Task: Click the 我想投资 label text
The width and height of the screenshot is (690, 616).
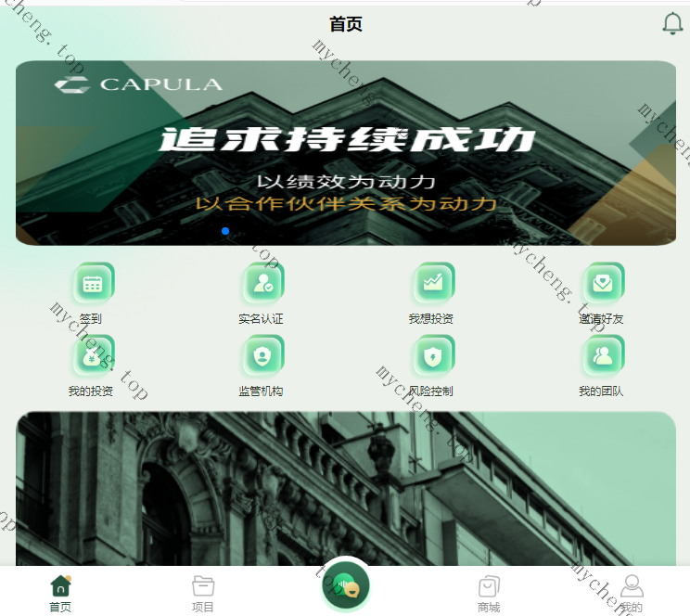Action: (431, 318)
